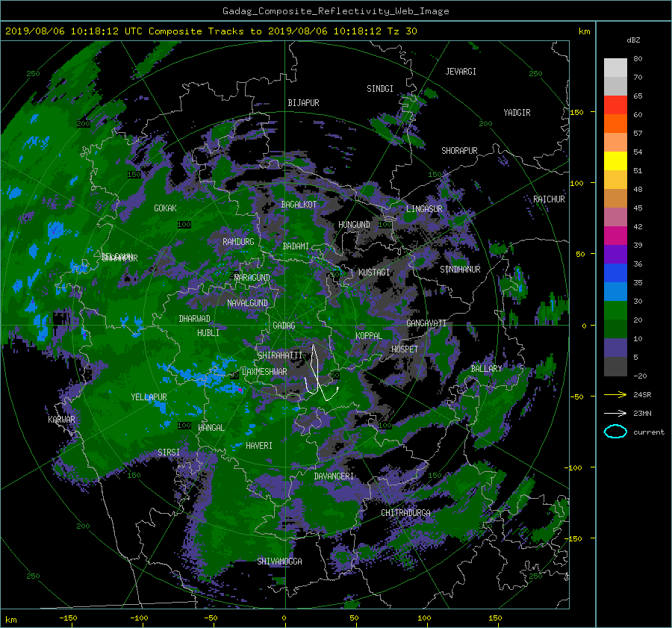Click the red high-reflectivity cell southwest of Laxmeshwar

pyautogui.click(x=240, y=390)
